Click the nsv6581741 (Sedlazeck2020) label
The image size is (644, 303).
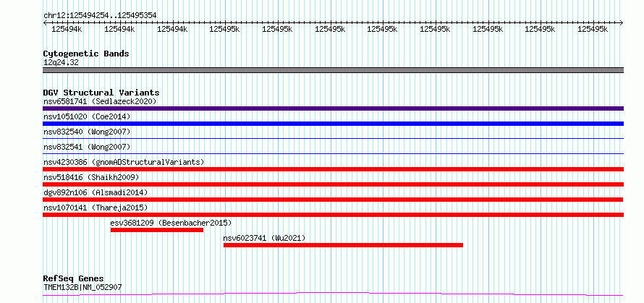[x=100, y=101]
